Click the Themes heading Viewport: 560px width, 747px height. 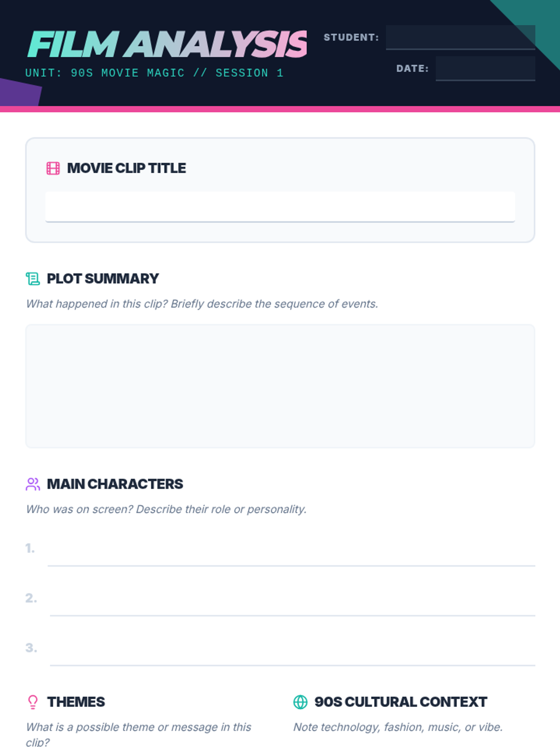76,702
